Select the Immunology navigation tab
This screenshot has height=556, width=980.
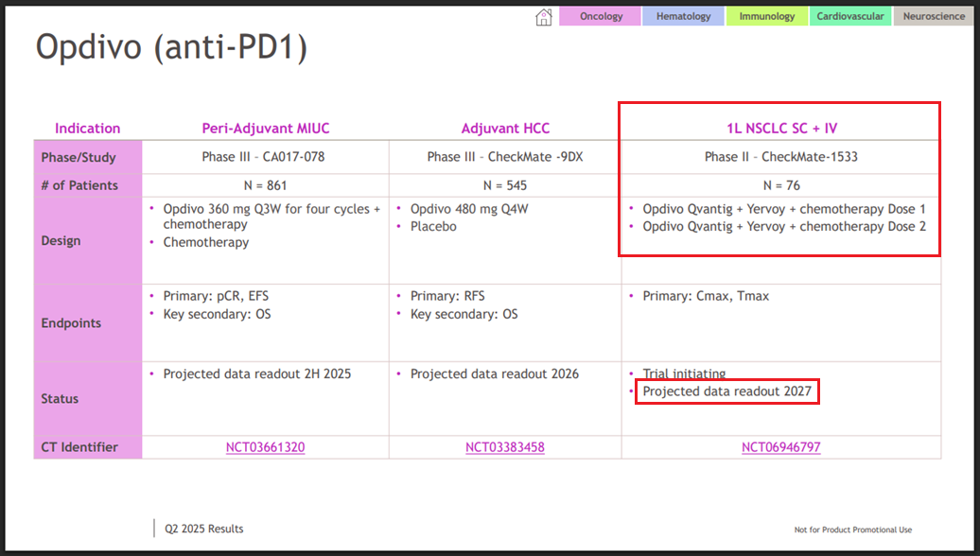[767, 16]
